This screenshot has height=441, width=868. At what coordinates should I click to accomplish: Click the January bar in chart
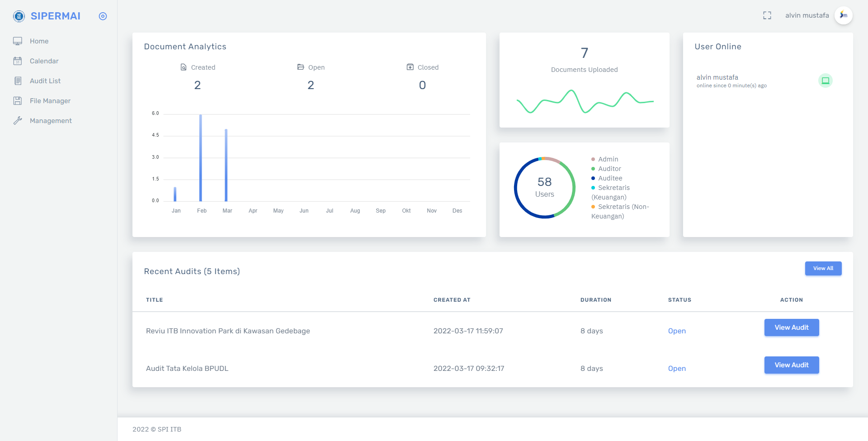[x=175, y=194]
